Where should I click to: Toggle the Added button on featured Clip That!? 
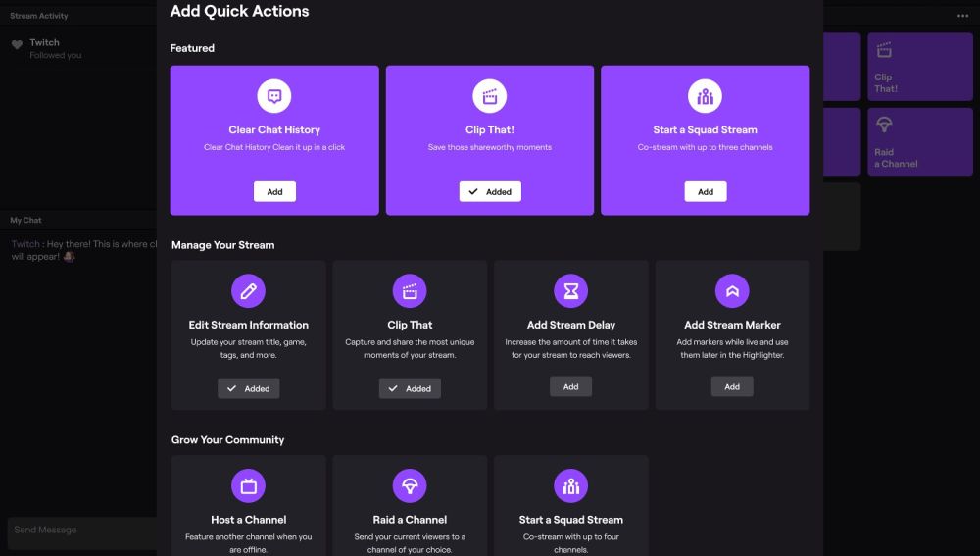coord(490,192)
